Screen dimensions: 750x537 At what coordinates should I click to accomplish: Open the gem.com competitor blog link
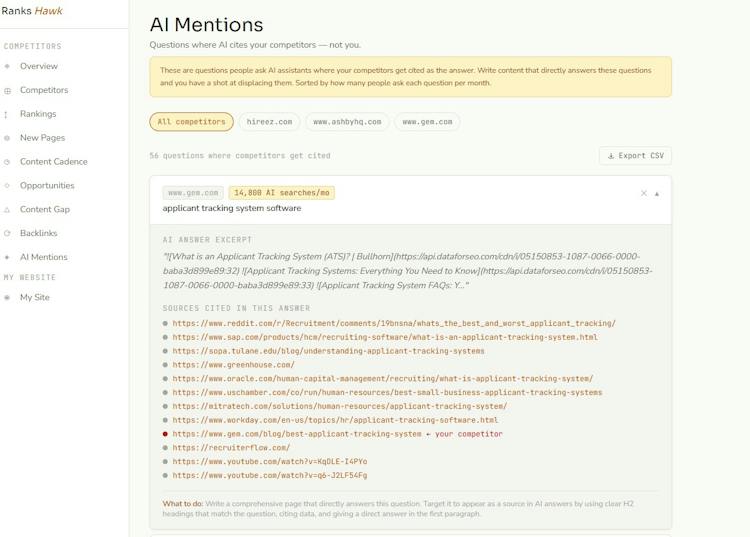pos(297,434)
